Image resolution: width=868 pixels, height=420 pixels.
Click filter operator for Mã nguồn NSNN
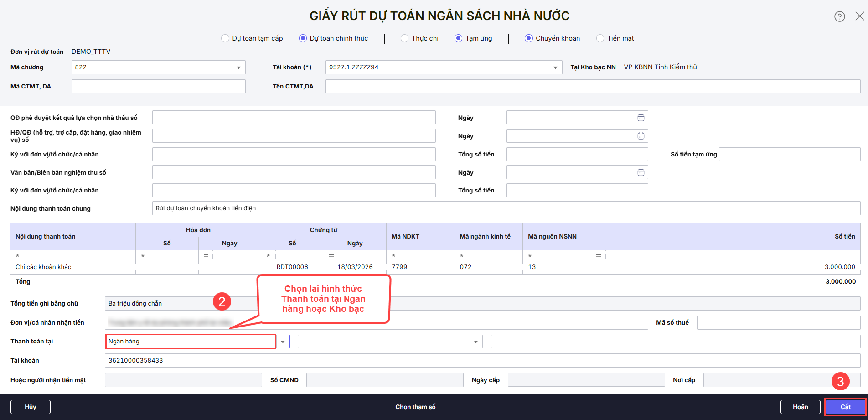(x=530, y=256)
